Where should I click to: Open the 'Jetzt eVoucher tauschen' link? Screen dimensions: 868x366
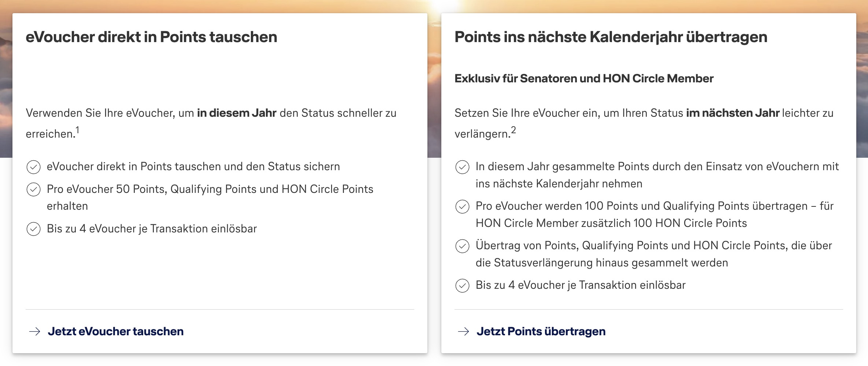tap(116, 332)
